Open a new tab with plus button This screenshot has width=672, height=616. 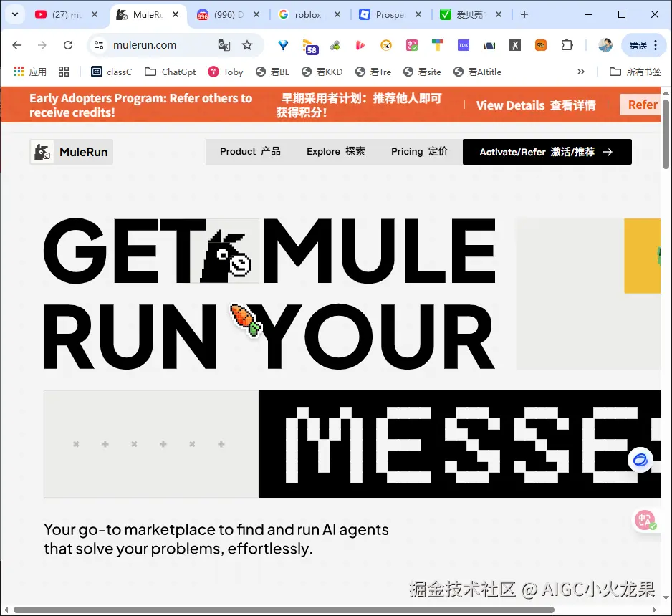524,14
